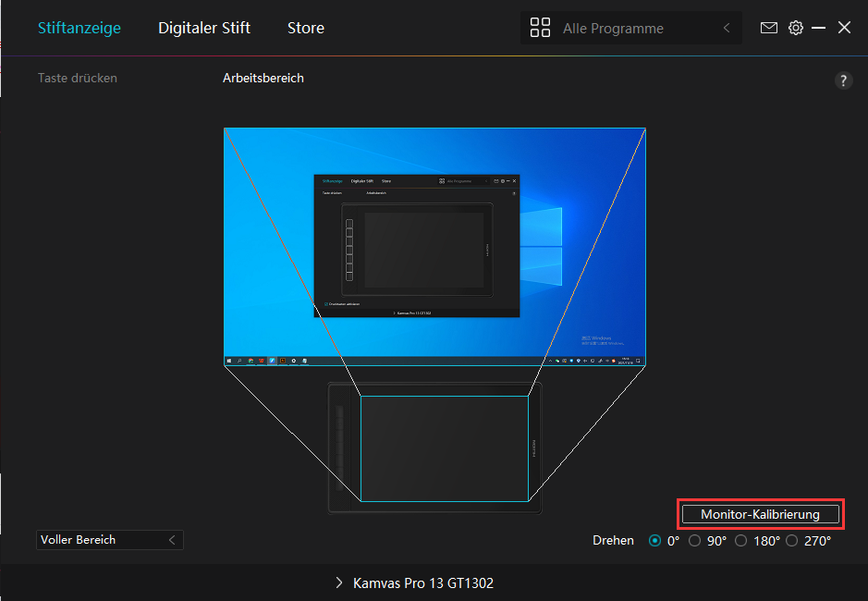The image size is (868, 601).
Task: Click the grid icon beside Alle Programme
Action: pyautogui.click(x=540, y=28)
